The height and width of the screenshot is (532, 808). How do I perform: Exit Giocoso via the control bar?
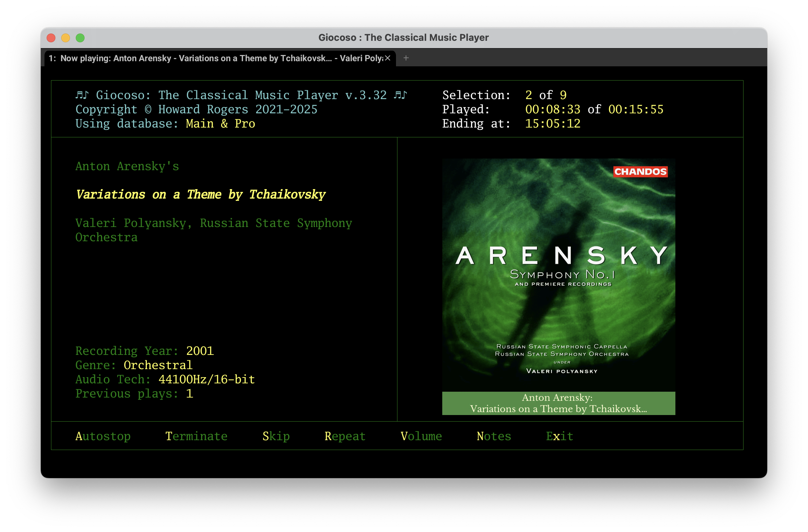click(560, 436)
